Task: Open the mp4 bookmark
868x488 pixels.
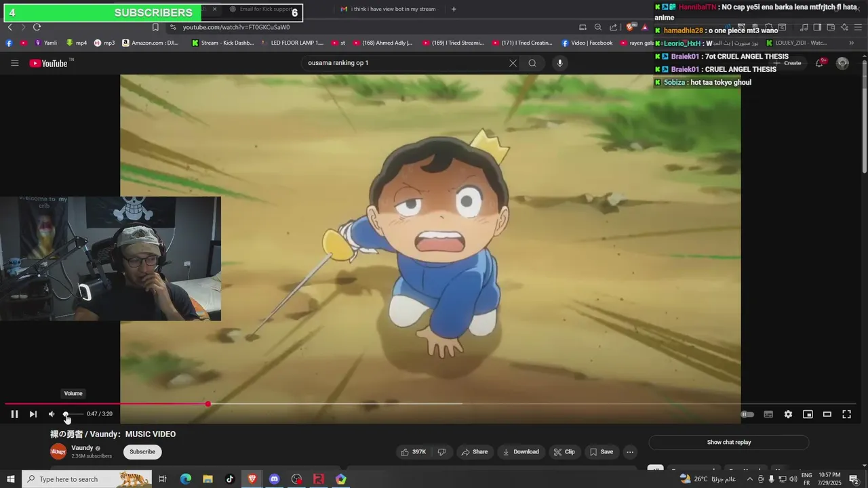Action: tap(76, 43)
